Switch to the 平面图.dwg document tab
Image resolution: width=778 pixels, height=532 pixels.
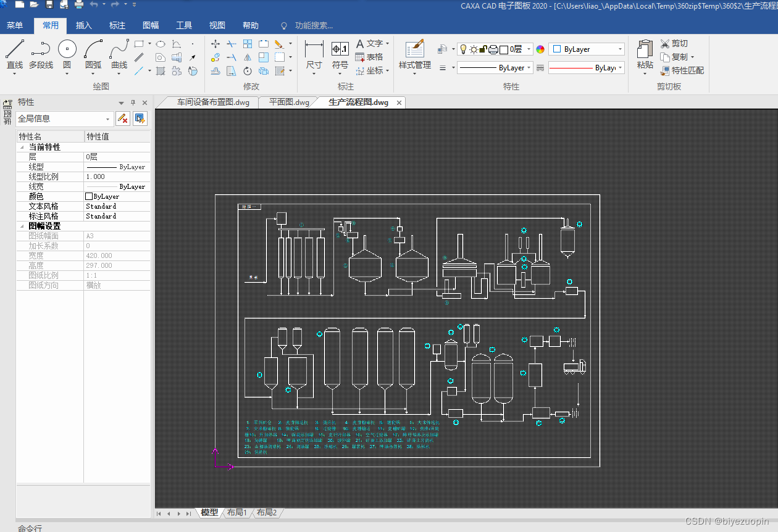pos(289,102)
